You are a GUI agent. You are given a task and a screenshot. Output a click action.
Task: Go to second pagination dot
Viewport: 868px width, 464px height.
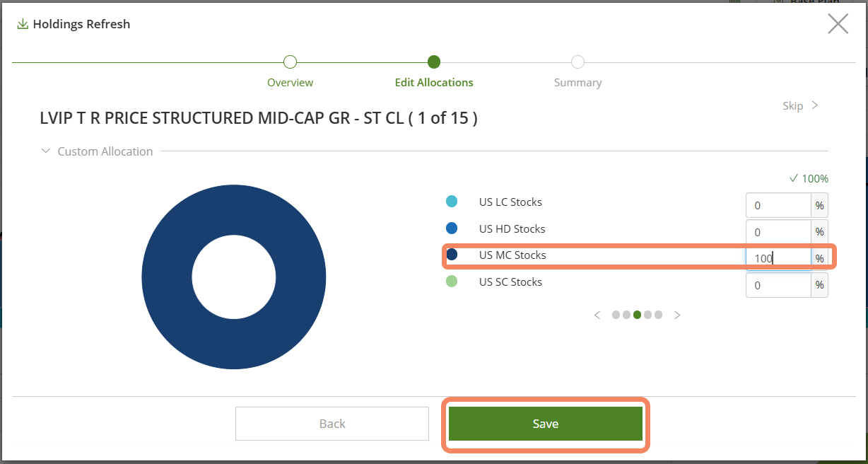tap(626, 315)
